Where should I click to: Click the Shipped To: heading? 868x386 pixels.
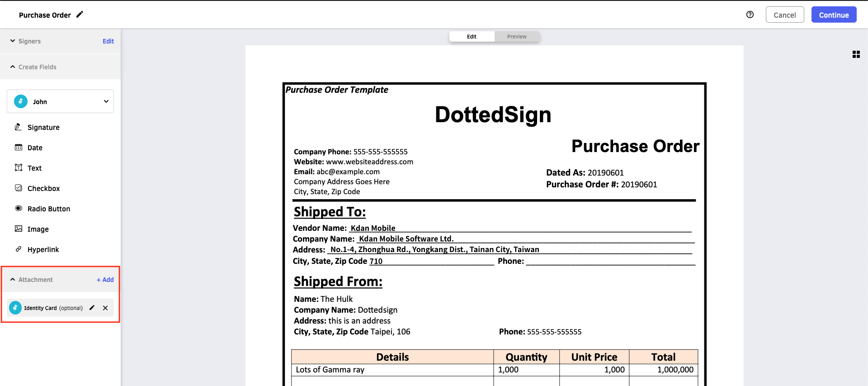point(330,212)
